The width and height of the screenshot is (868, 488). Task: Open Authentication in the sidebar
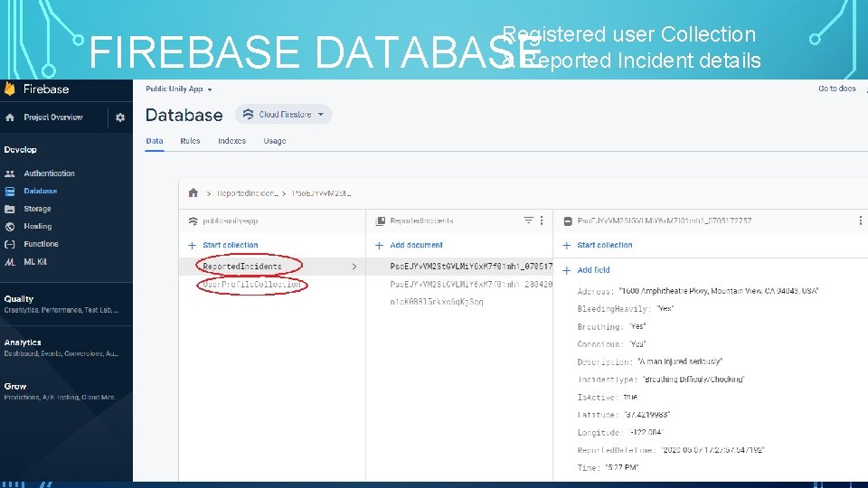coord(49,174)
